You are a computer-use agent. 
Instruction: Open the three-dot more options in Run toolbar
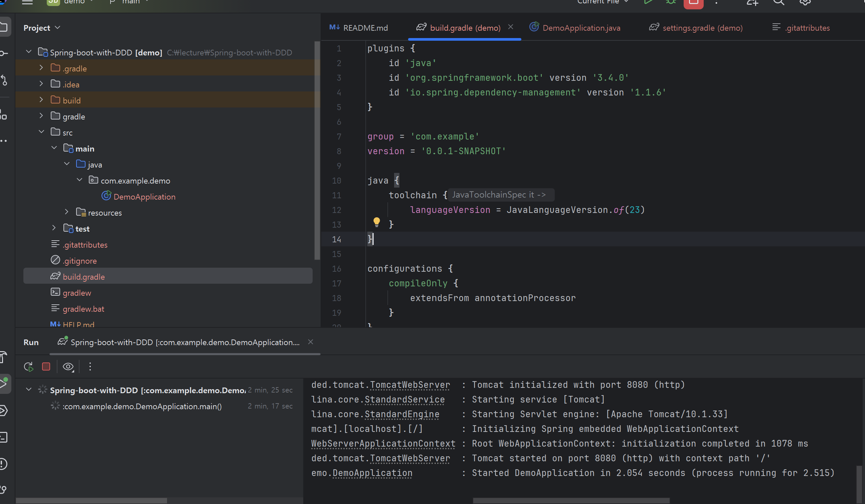(x=90, y=367)
